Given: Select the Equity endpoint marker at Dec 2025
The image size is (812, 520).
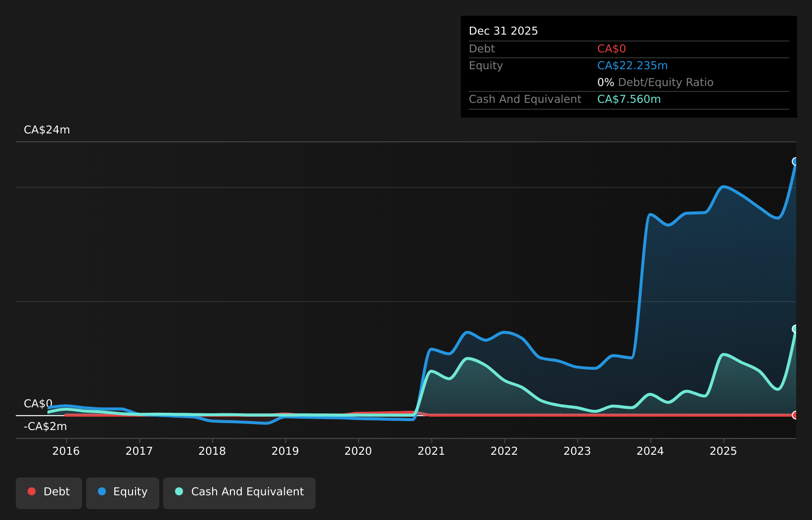Looking at the screenshot, I should [795, 162].
